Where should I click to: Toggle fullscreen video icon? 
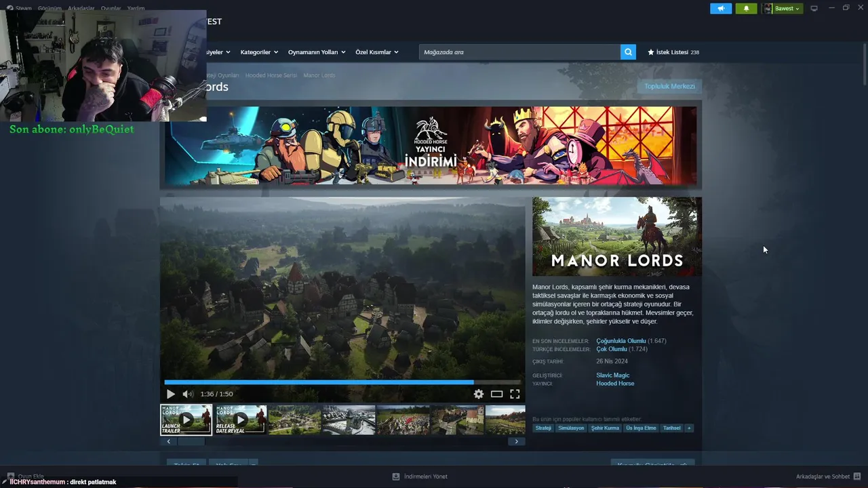[x=515, y=394]
